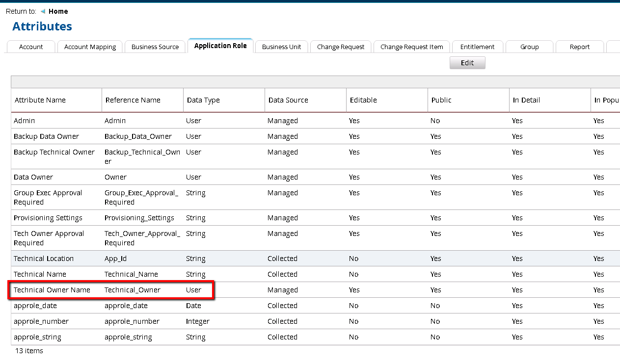Viewport: 620px width, 364px height.
Task: Sort by the Data Type column header
Action: coord(203,100)
